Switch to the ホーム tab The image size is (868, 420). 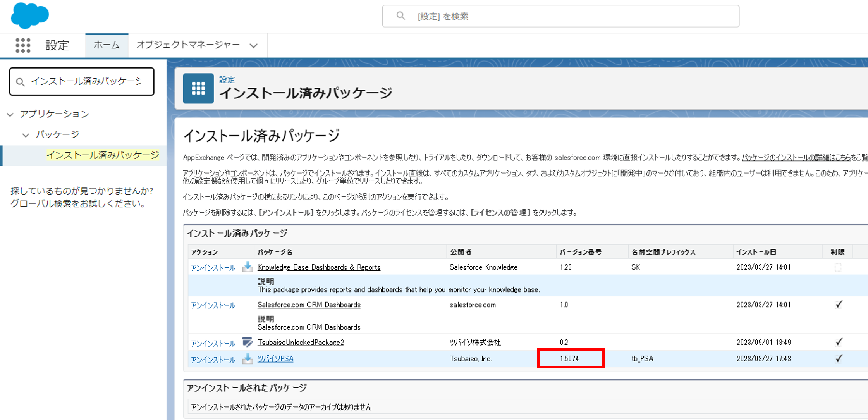107,45
